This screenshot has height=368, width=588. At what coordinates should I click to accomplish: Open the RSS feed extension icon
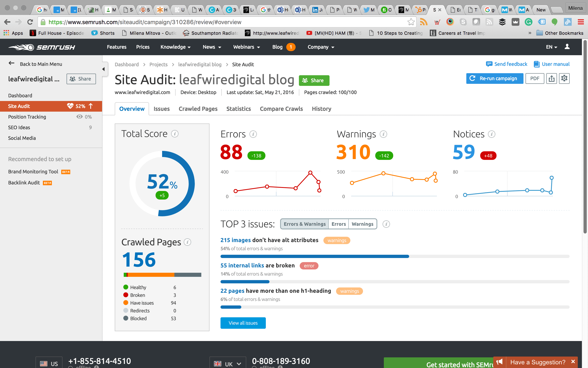(423, 22)
